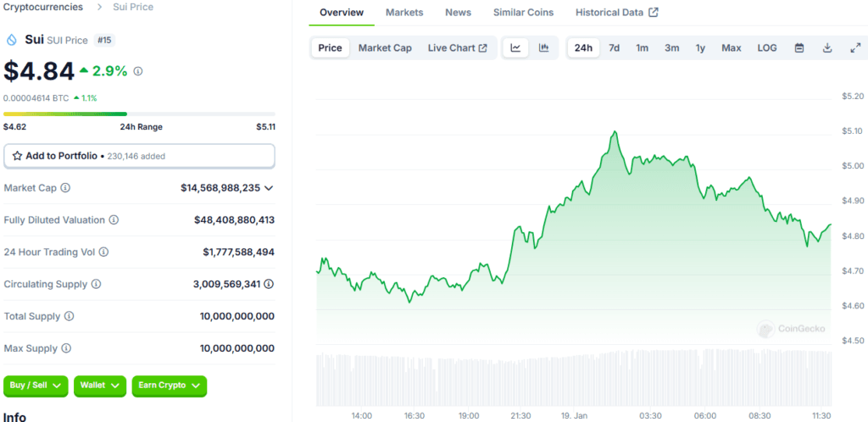Click the Add to Portfolio button

(139, 156)
